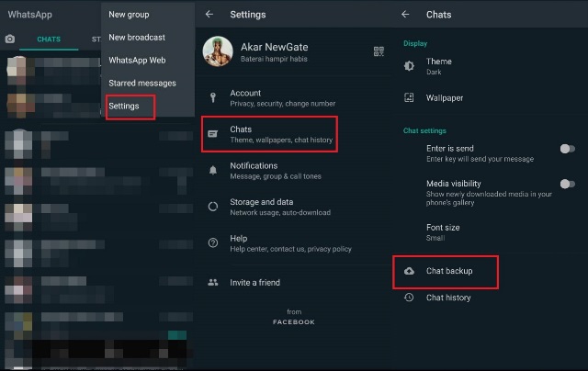Go back from the Chats screen
The width and height of the screenshot is (588, 371).
405,15
